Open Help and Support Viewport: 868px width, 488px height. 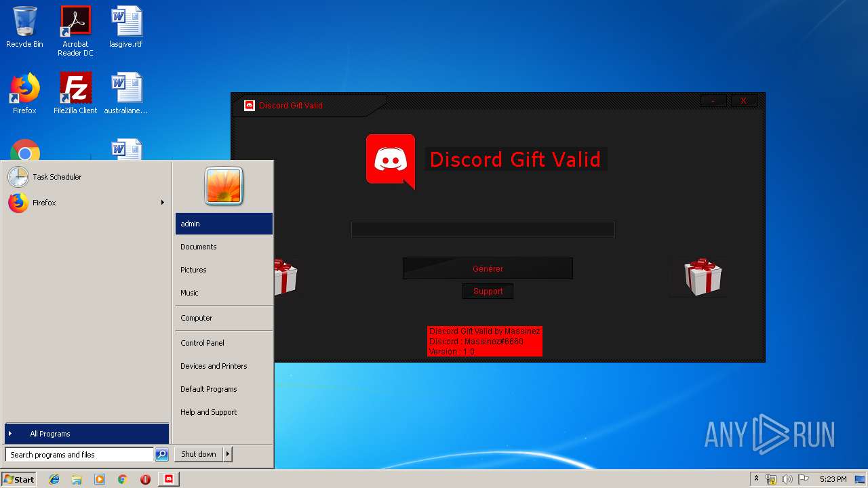pos(224,412)
